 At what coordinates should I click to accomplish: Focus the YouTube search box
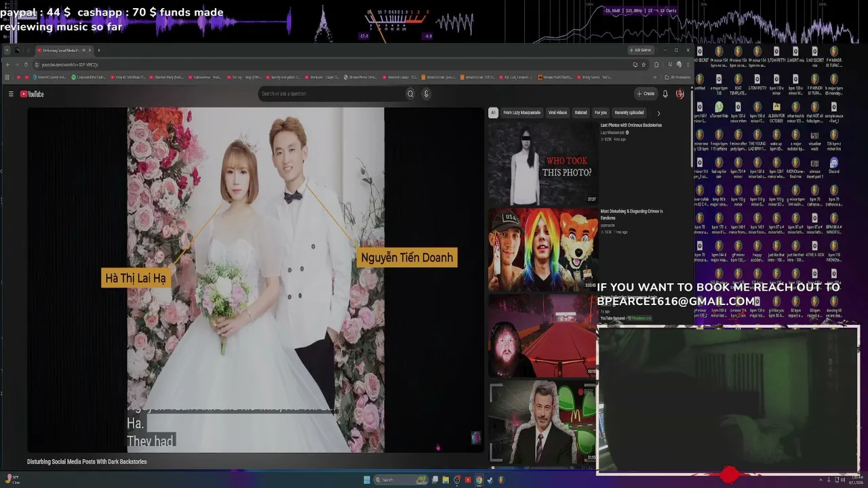tap(330, 94)
